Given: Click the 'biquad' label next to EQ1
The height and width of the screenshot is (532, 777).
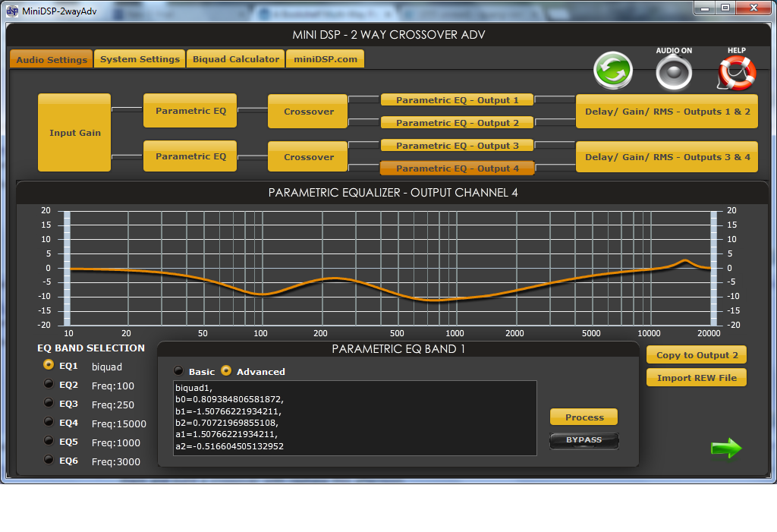Looking at the screenshot, I should pyautogui.click(x=106, y=367).
